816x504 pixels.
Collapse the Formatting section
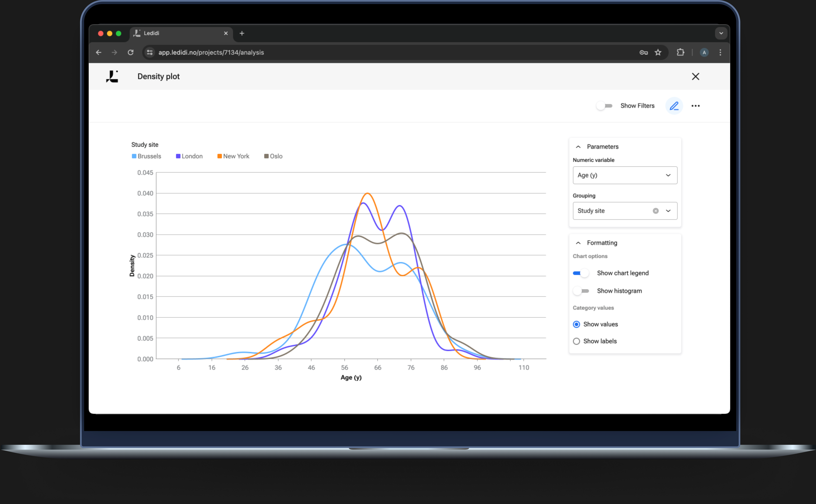tap(578, 243)
